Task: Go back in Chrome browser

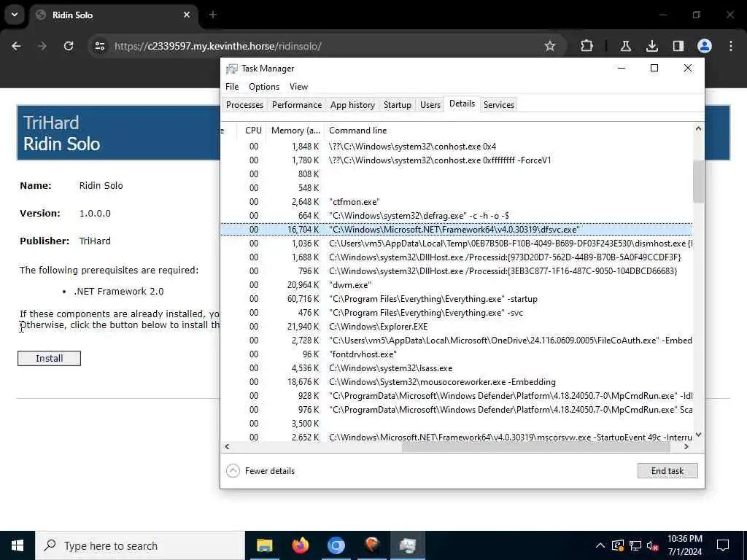Action: [x=16, y=46]
